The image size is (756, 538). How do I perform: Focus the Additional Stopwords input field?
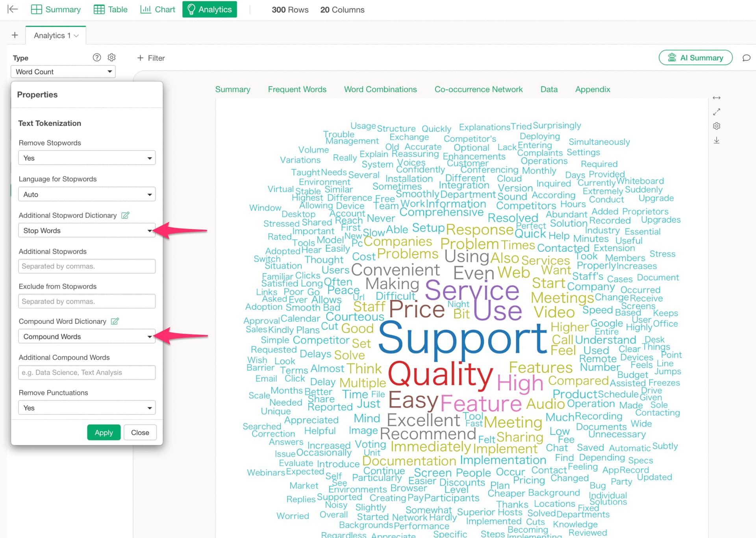coord(87,266)
